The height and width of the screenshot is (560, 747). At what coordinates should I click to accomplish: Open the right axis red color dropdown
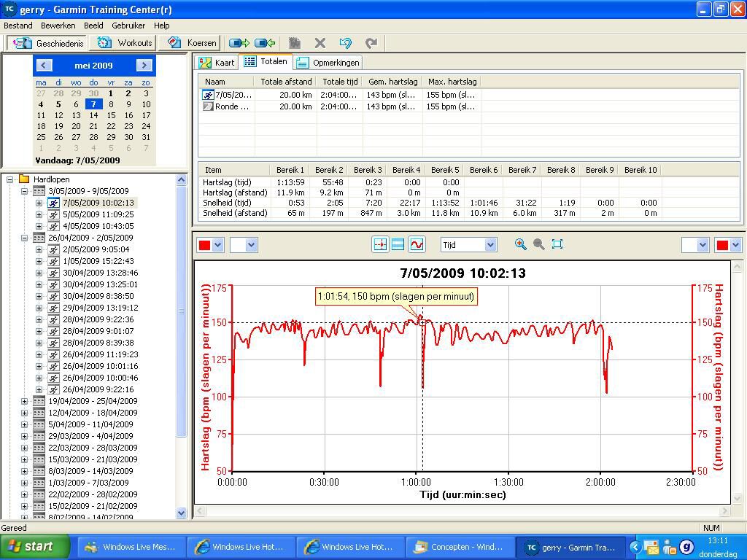point(735,245)
